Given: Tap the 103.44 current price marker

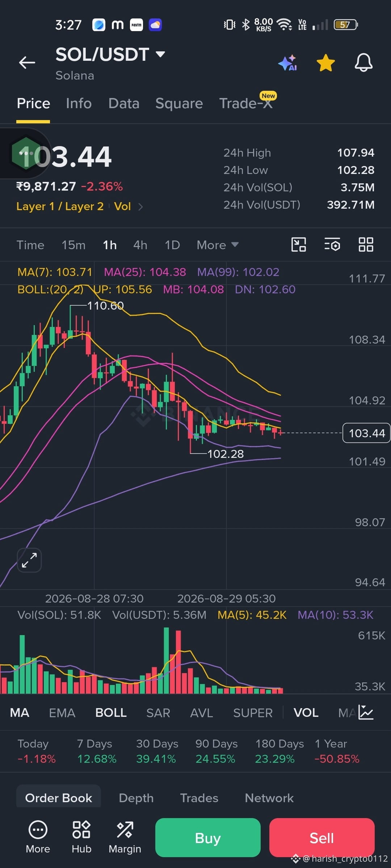Looking at the screenshot, I should coord(366,433).
